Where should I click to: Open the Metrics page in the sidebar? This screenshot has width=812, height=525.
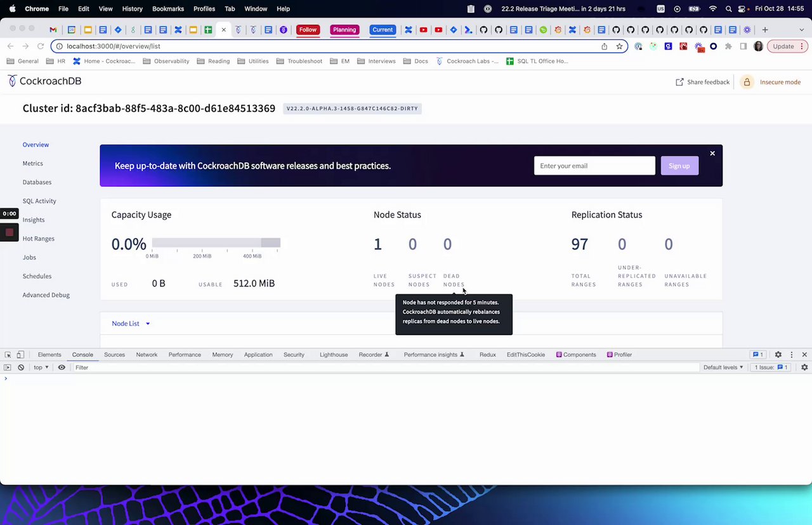33,163
